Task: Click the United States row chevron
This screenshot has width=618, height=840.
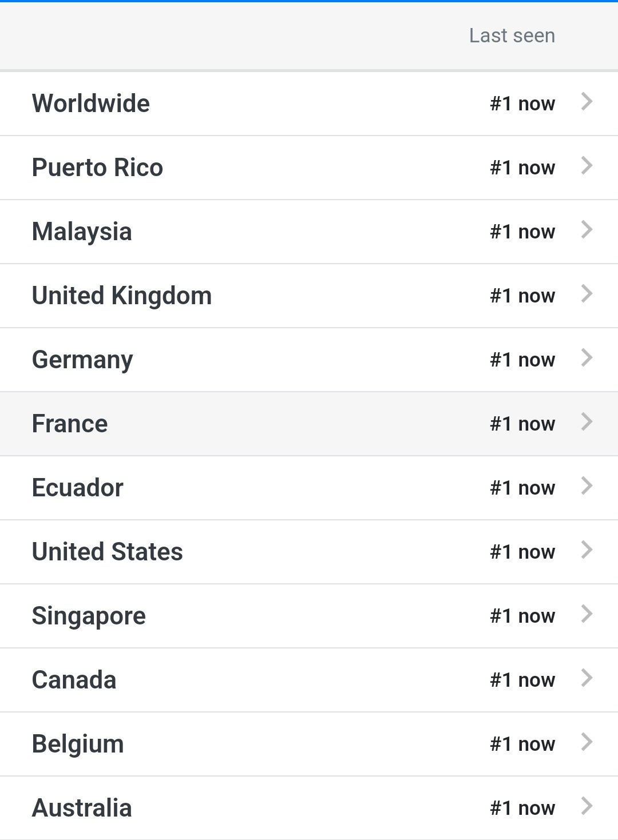Action: pos(587,550)
